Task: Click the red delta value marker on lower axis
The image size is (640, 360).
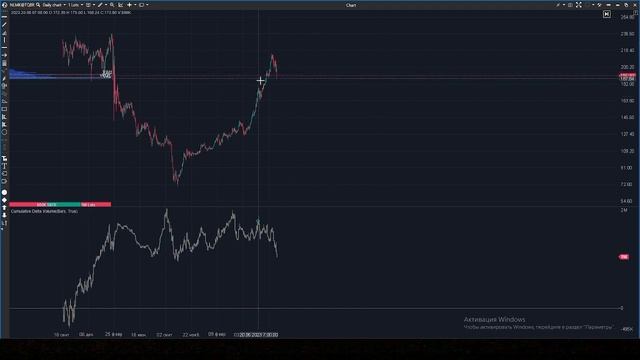Action: click(x=624, y=257)
